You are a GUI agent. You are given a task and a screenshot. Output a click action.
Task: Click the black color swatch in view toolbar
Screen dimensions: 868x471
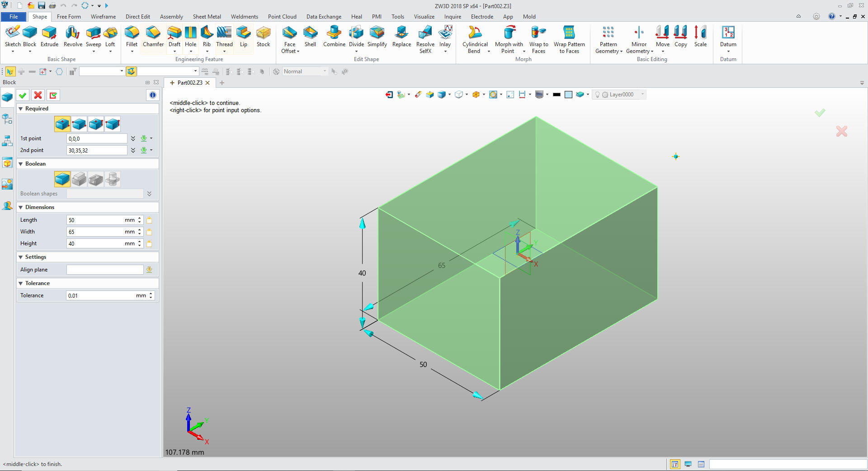coord(557,95)
